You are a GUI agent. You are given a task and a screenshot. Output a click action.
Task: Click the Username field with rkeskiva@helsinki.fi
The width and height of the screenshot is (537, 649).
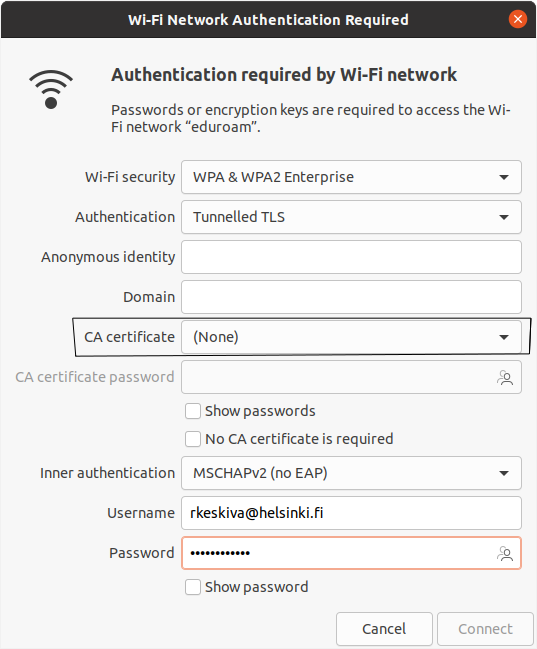pos(351,513)
